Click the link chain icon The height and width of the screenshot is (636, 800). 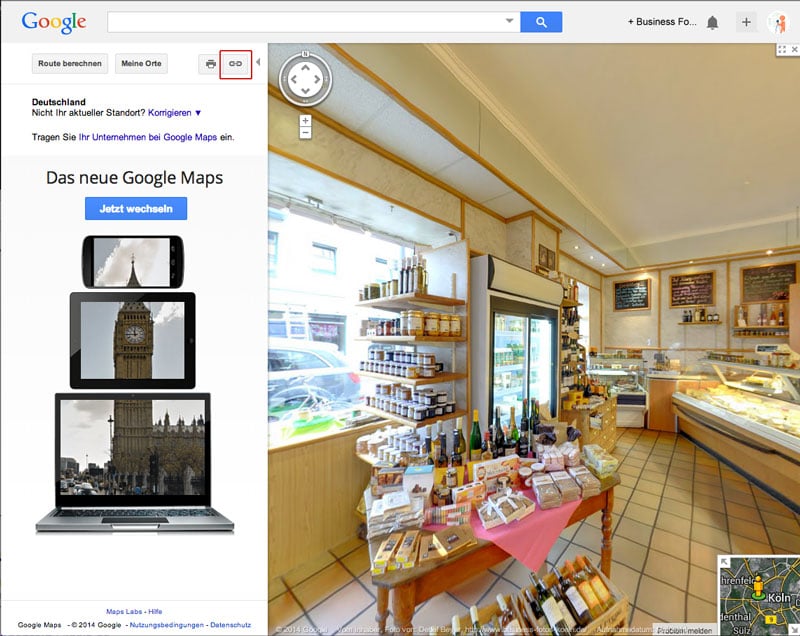[x=235, y=64]
